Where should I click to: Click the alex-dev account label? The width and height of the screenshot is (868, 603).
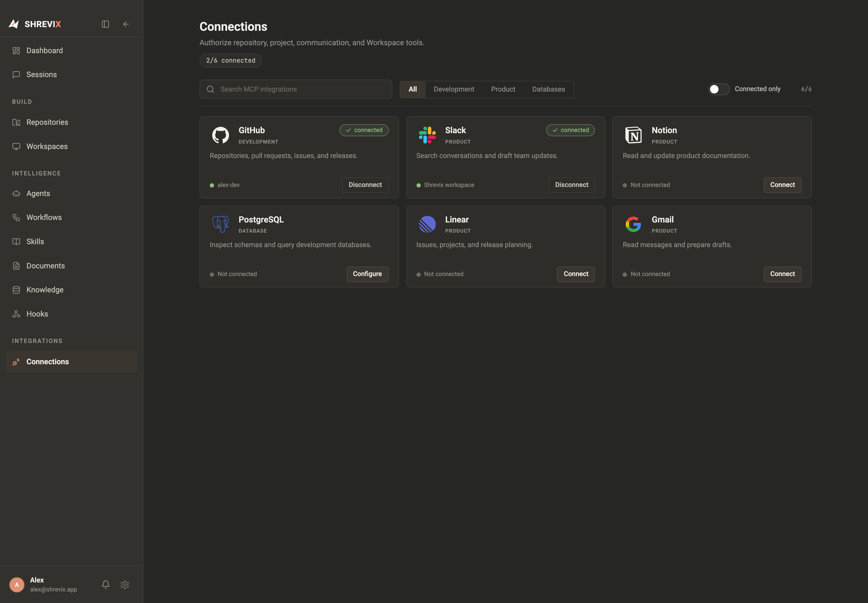tap(229, 185)
